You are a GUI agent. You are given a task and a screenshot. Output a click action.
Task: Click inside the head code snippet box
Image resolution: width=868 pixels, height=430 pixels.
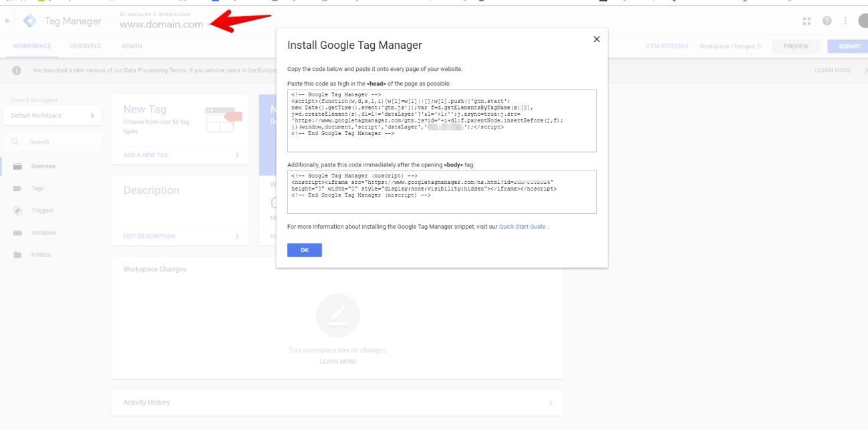[x=442, y=121]
